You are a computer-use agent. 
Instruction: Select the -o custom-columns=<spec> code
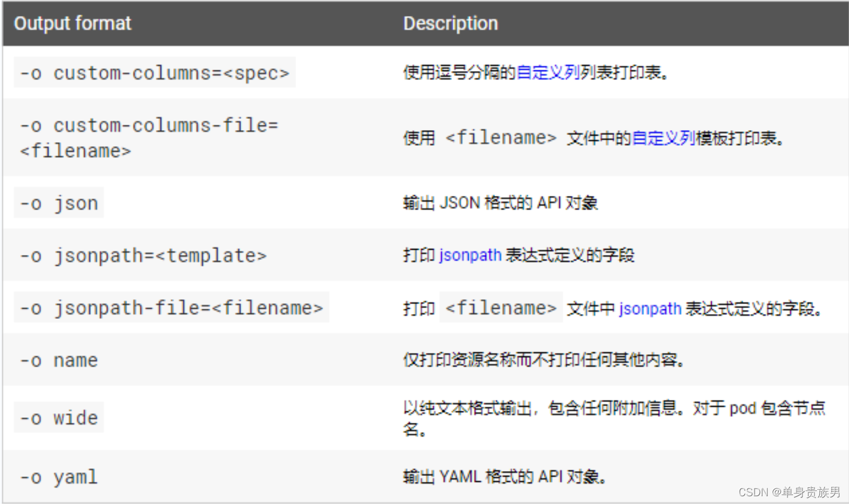coord(155,73)
